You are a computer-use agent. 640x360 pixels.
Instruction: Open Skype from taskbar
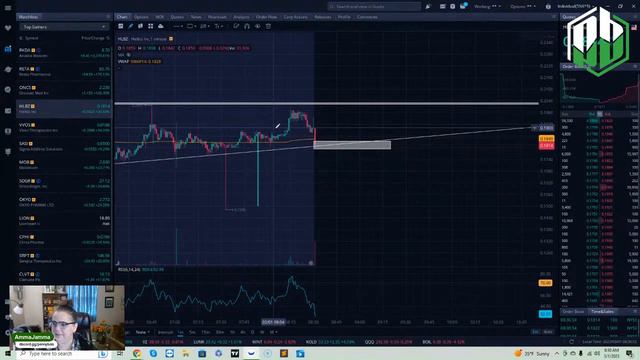(x=153, y=353)
